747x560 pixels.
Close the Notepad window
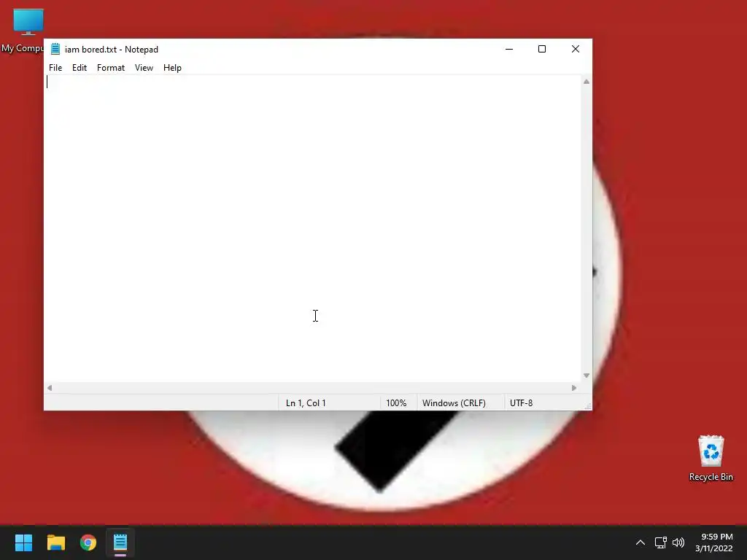pos(576,49)
